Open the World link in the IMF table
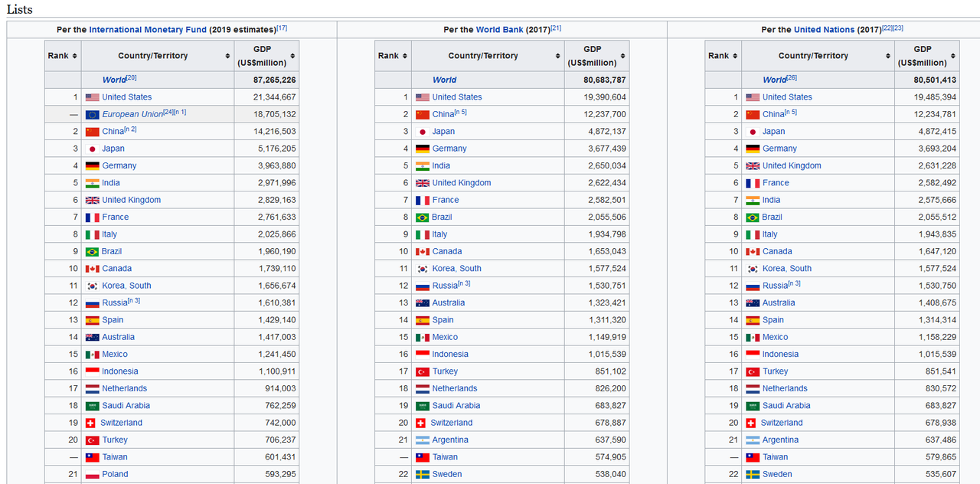Image resolution: width=980 pixels, height=484 pixels. click(x=113, y=80)
